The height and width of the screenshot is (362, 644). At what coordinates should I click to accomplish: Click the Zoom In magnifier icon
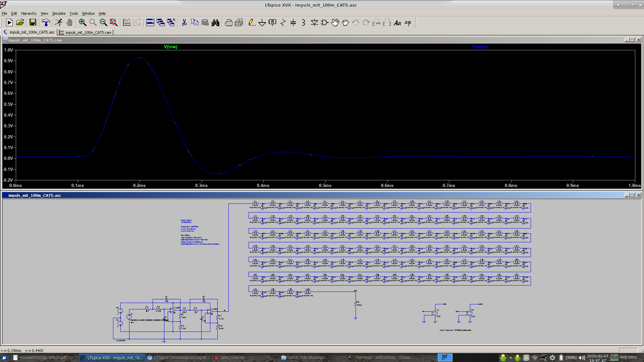83,22
